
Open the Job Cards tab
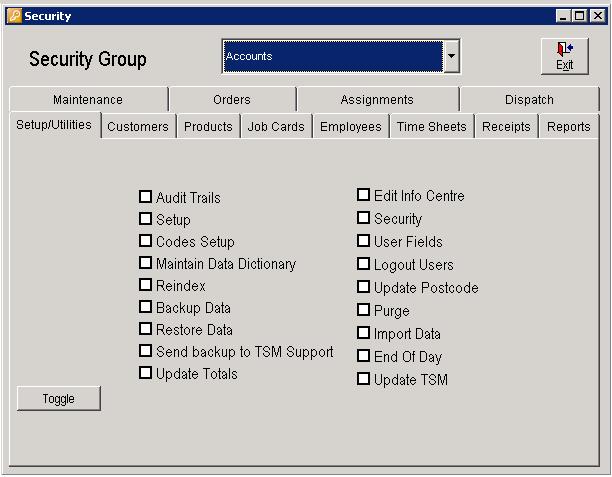pos(276,127)
